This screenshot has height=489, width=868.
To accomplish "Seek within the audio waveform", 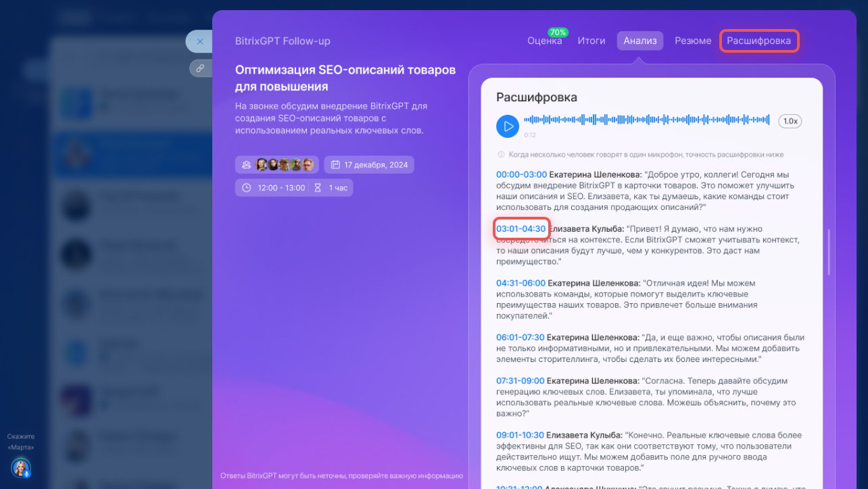I will pyautogui.click(x=647, y=120).
